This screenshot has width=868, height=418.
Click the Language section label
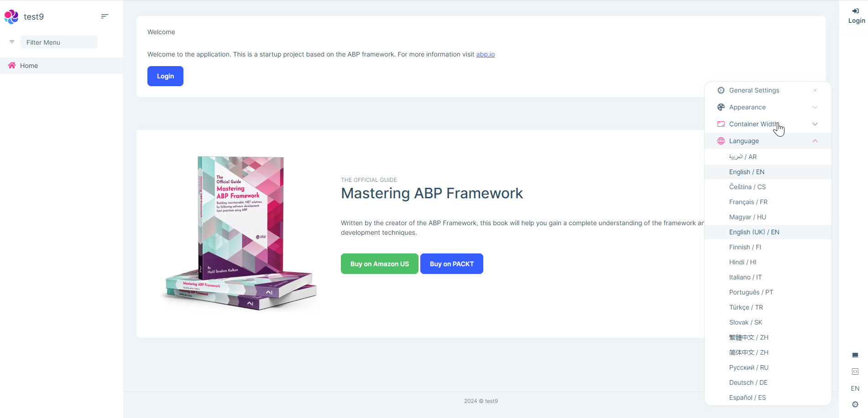coord(744,141)
